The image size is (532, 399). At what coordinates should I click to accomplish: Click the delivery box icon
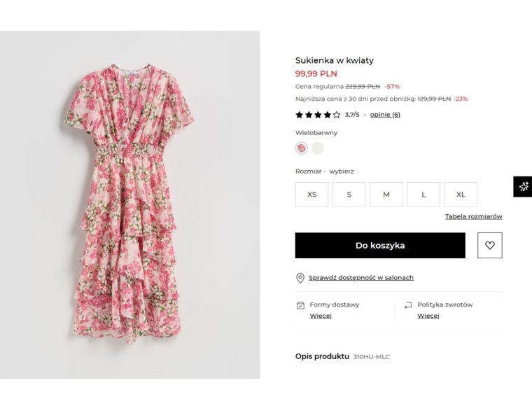click(300, 305)
